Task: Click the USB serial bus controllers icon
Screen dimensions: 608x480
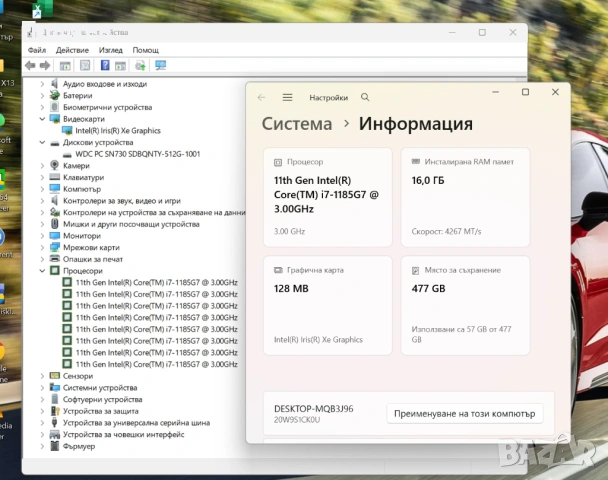Action: pos(55,423)
